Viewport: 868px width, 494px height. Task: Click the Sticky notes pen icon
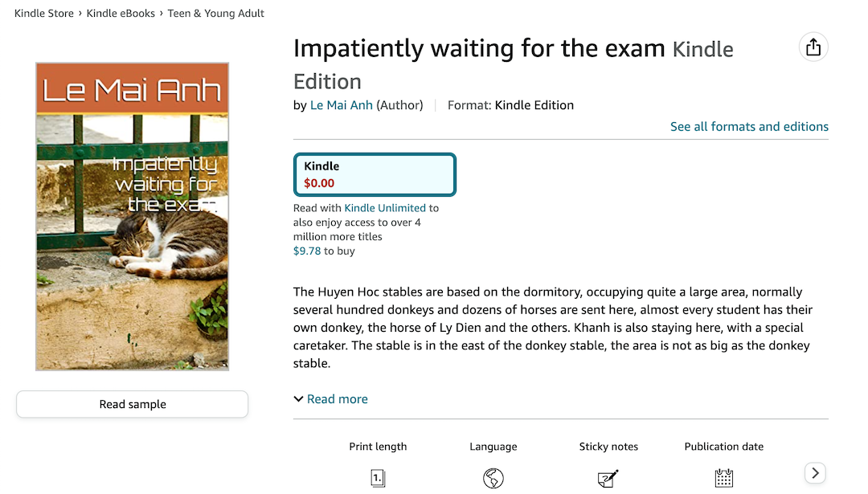click(x=608, y=477)
